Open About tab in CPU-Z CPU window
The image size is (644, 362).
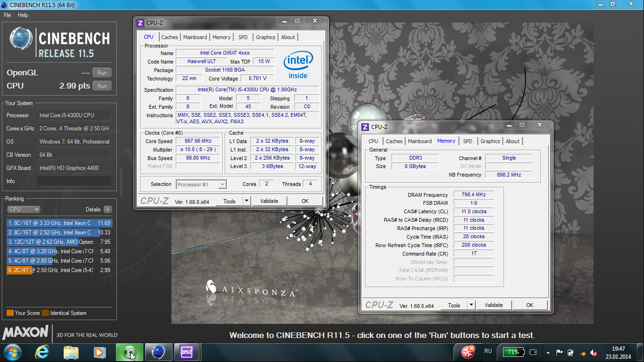pos(288,37)
